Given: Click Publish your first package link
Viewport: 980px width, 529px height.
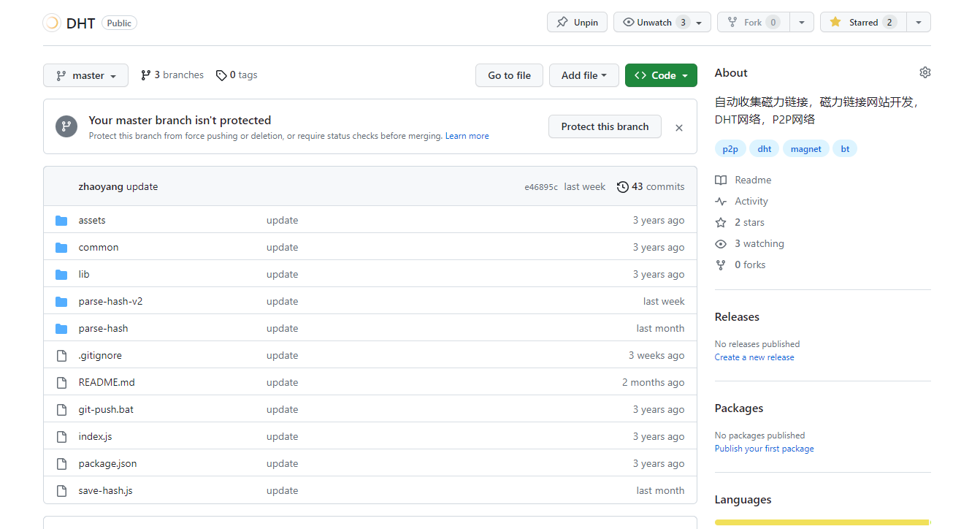Looking at the screenshot, I should 764,449.
